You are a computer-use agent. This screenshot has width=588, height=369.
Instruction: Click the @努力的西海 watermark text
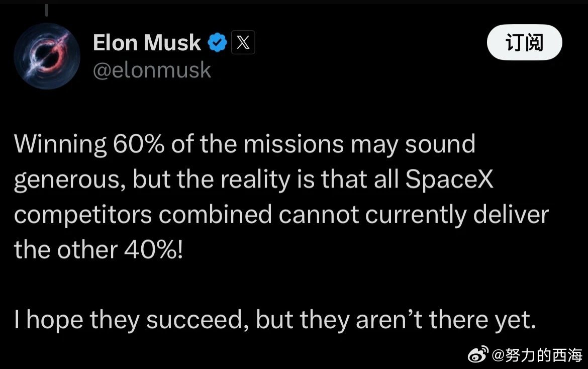537,355
